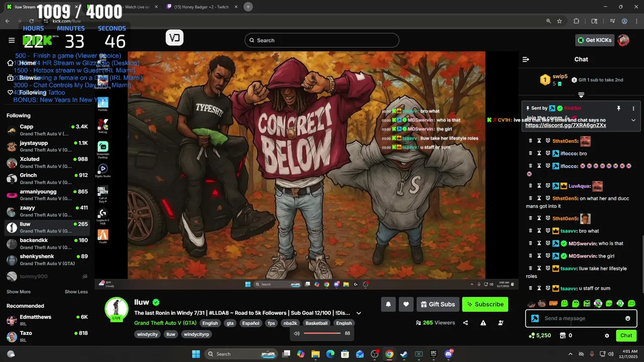Click the share stream icon

[x=465, y=323]
